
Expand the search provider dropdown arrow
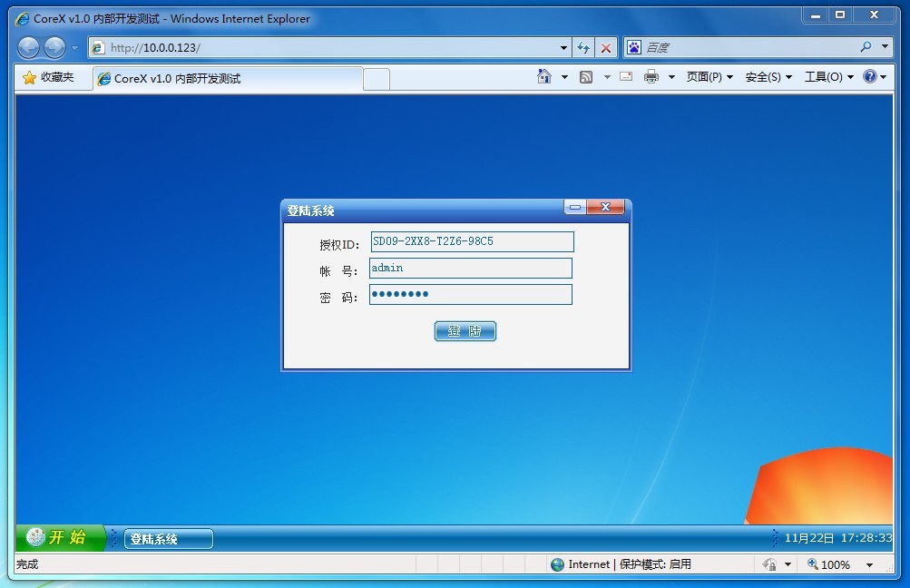(x=885, y=47)
